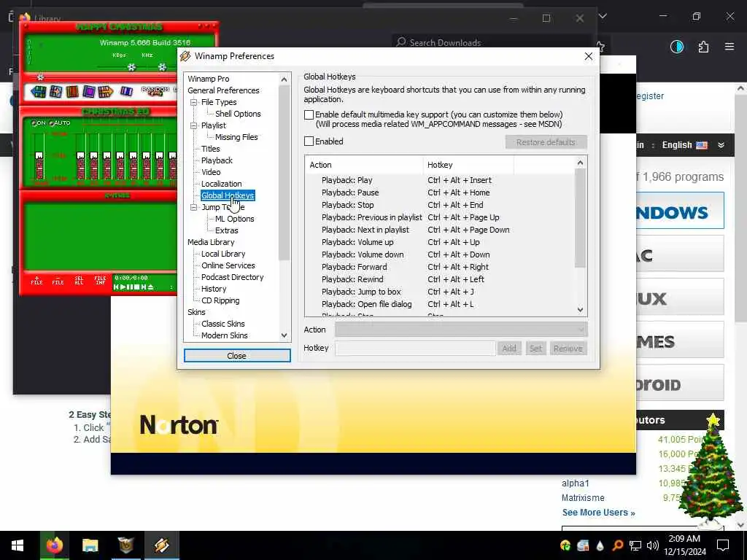This screenshot has width=747, height=560.
Task: Click the Winamp taskbar icon
Action: (x=161, y=545)
